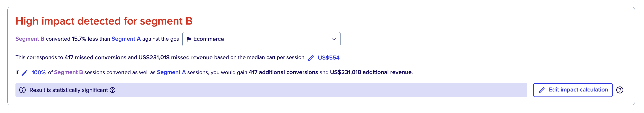Edit the 100% sessions percentage value
The height and width of the screenshot is (113, 644).
click(x=39, y=73)
